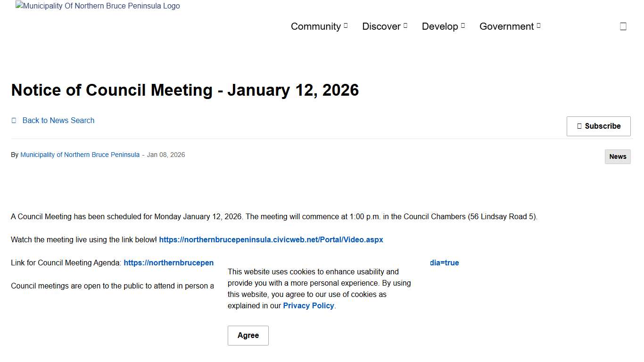Open the Council Meeting Agenda link
Image resolution: width=644 pixels, height=362 pixels.
169,263
